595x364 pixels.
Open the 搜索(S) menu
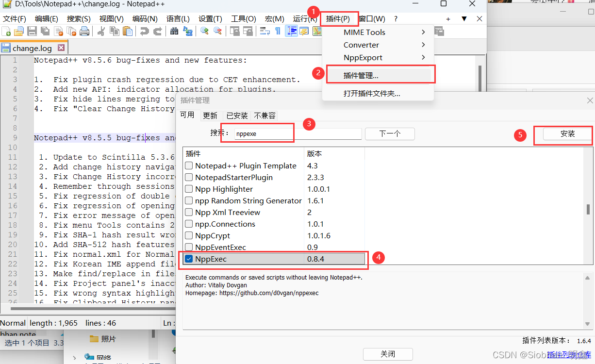pyautogui.click(x=79, y=18)
